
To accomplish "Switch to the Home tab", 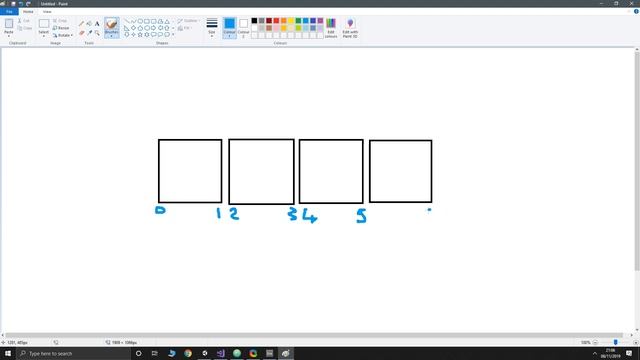I will click(28, 11).
